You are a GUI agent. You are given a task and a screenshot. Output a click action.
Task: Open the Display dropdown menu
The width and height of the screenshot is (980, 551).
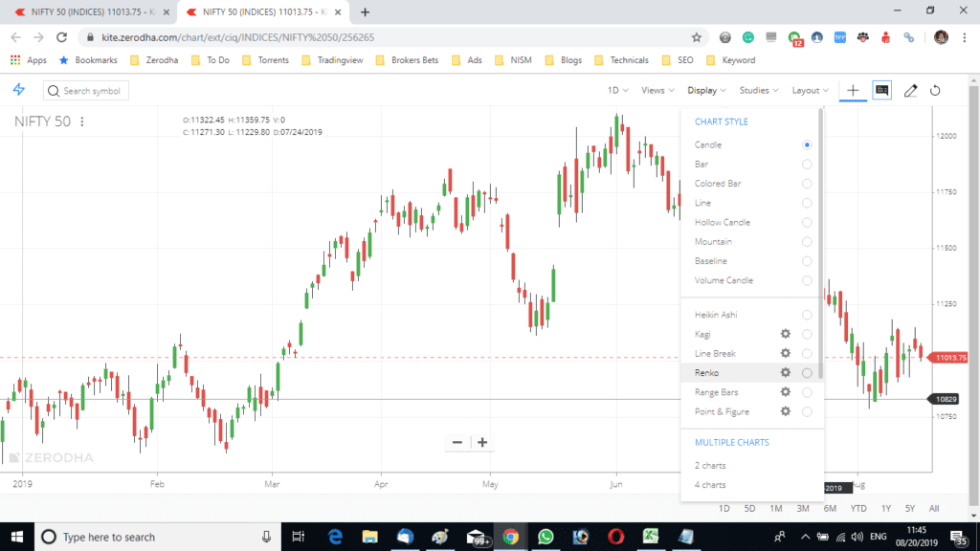(705, 90)
